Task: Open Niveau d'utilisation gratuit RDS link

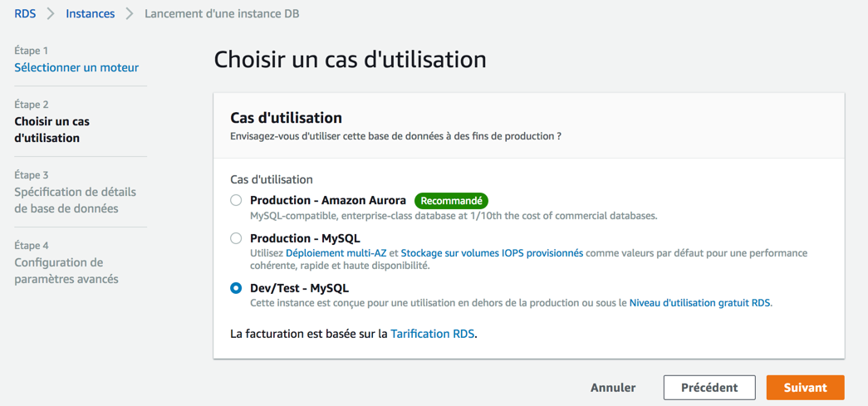Action: click(699, 303)
